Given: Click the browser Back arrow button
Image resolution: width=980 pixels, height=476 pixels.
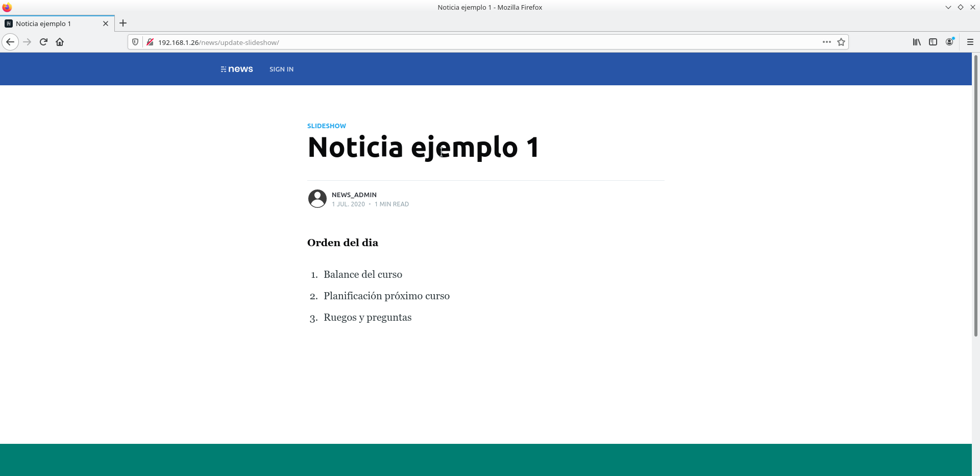Looking at the screenshot, I should tap(10, 42).
